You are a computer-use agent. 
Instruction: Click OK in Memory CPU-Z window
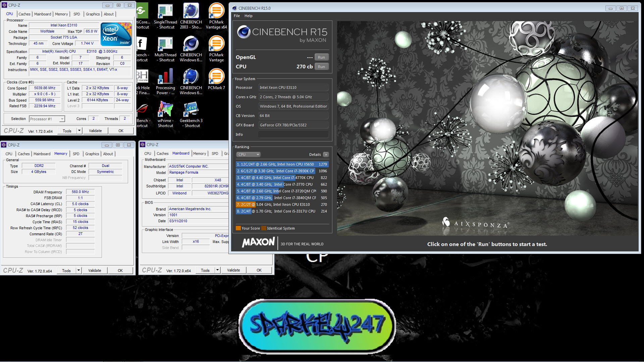[120, 270]
